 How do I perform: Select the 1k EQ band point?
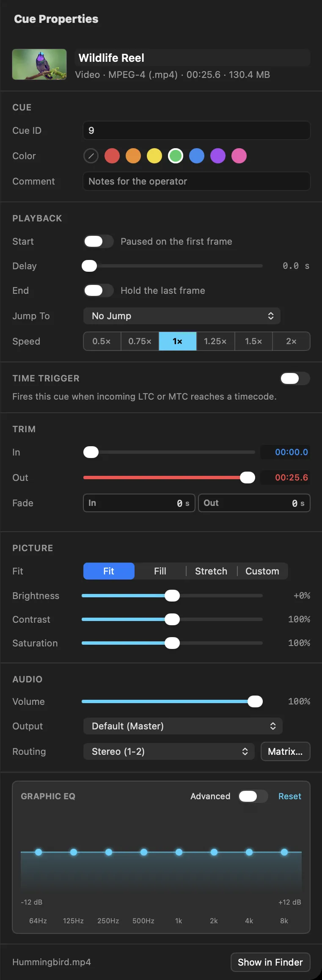pyautogui.click(x=179, y=852)
